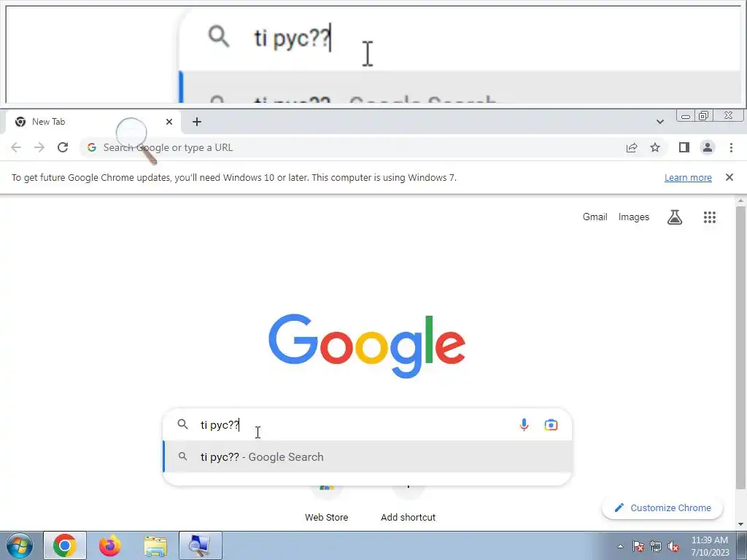Dismiss the Windows 7 update notice
Image resolution: width=747 pixels, height=560 pixels.
pos(729,177)
